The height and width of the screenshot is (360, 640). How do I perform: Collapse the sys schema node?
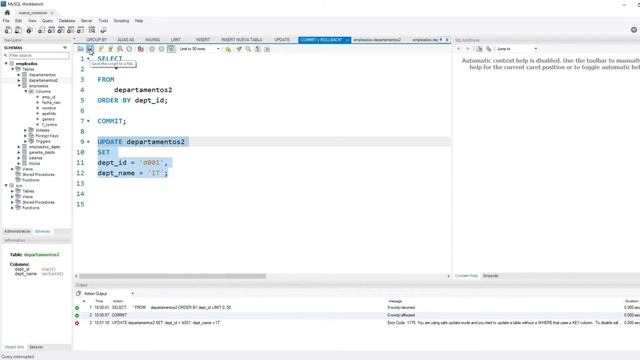(x=6, y=186)
